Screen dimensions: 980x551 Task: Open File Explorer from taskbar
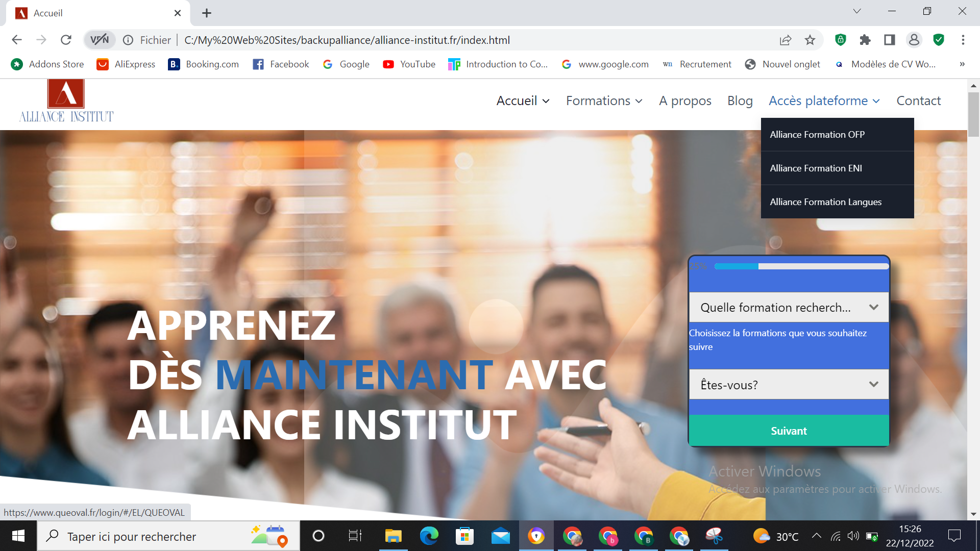(393, 536)
